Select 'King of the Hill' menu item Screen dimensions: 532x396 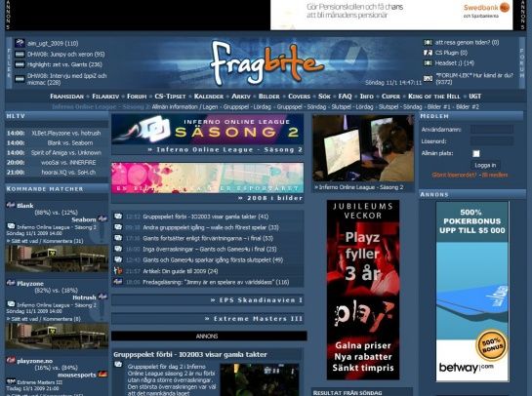(x=433, y=97)
